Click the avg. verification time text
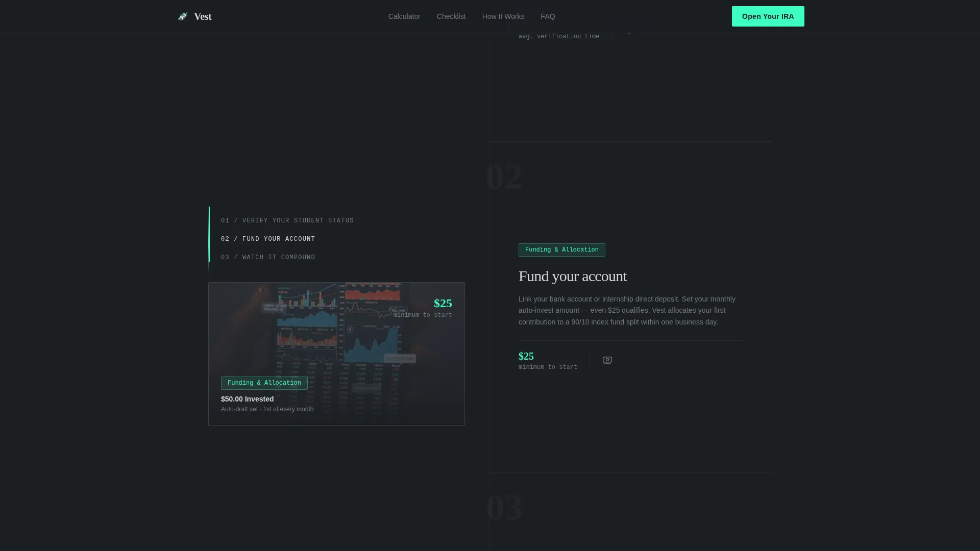The image size is (980, 551). [559, 37]
